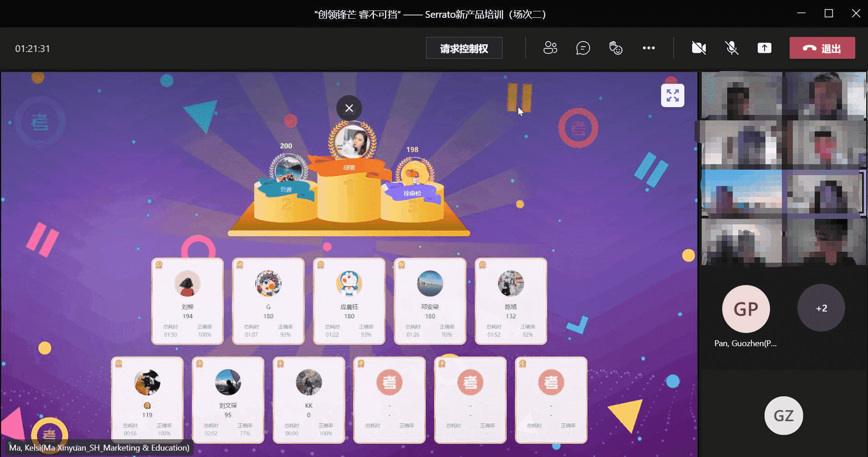868x457 pixels.
Task: Click the 徐俞松 third-place name ribbon
Action: click(412, 193)
